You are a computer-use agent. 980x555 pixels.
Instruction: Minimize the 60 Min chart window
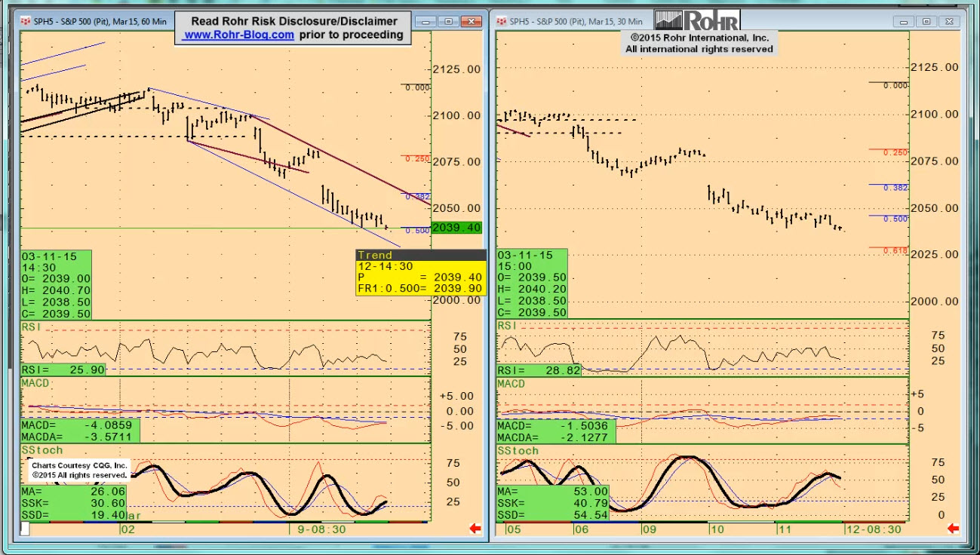tap(429, 22)
